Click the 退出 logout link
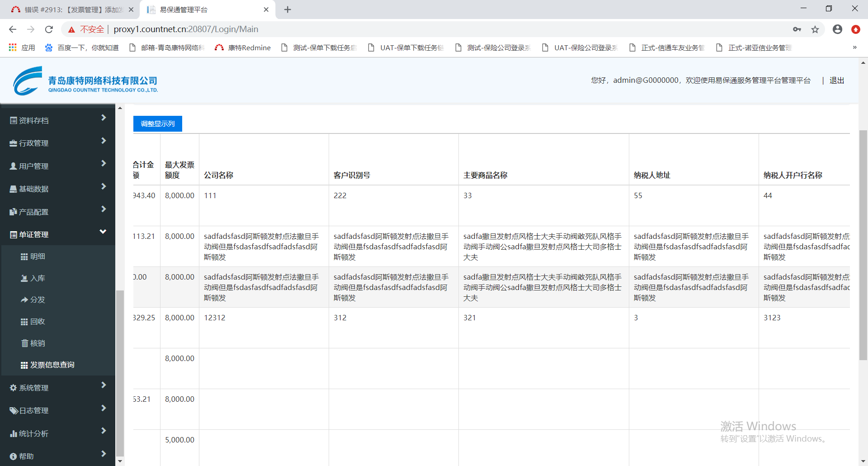Viewport: 868px width, 466px height. point(836,81)
